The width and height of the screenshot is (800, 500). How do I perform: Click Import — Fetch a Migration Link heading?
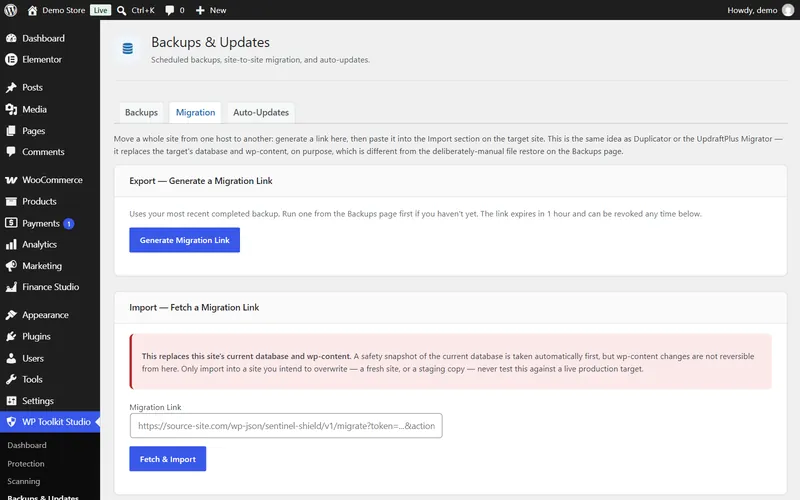click(194, 308)
